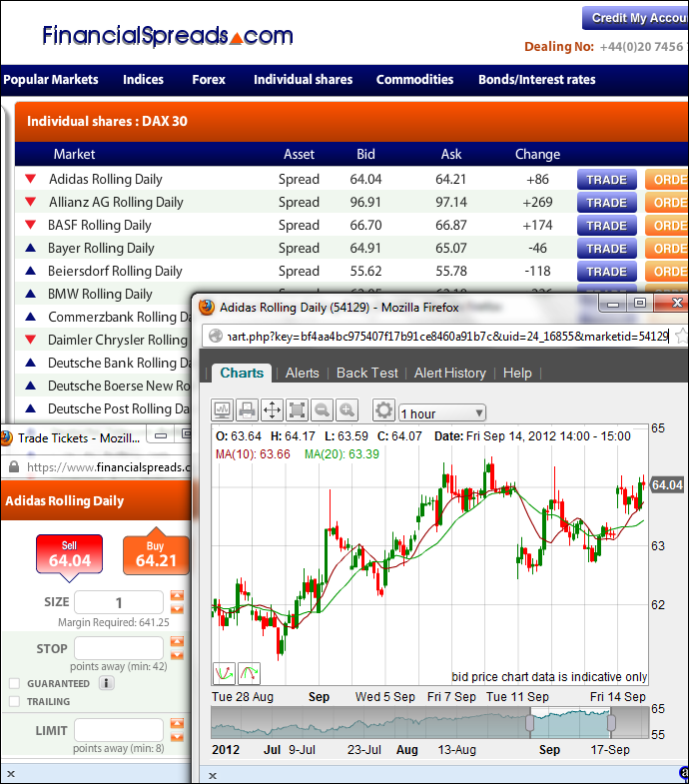The image size is (689, 784).
Task: Click the Deutsche Post blue up arrow
Action: pos(31,408)
